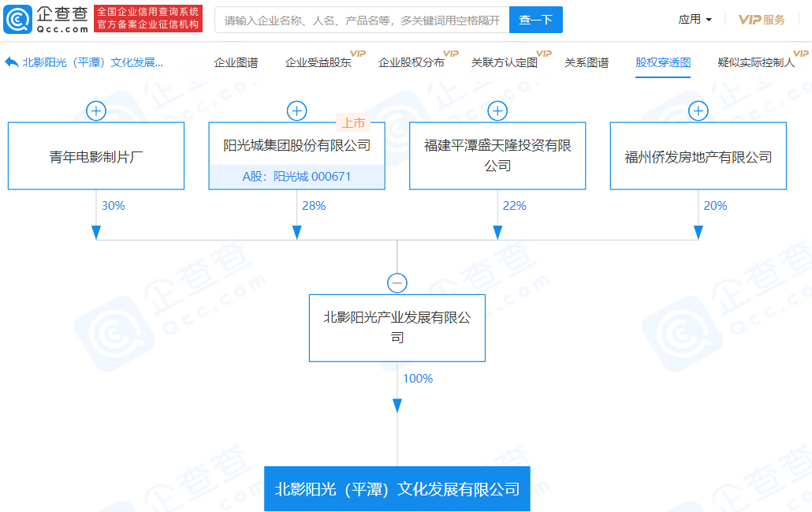Click the A股：阳光城 000671 stock label
Viewport: 812px width, 512px height.
coord(296,177)
